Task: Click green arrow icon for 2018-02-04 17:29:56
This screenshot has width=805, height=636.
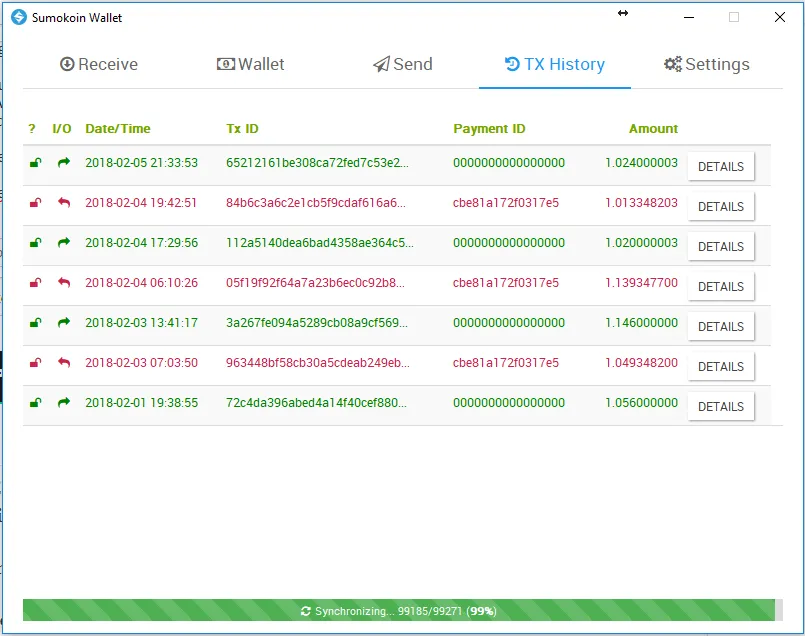Action: click(64, 243)
